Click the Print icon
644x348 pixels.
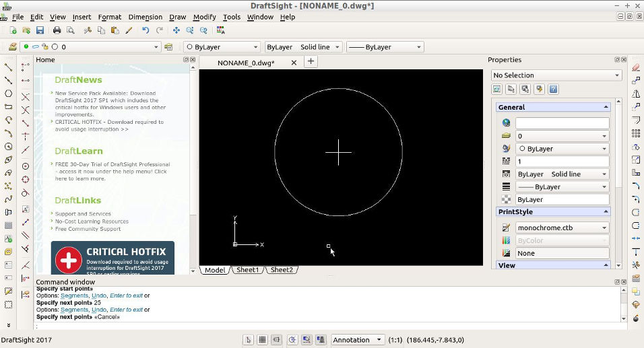pos(57,30)
